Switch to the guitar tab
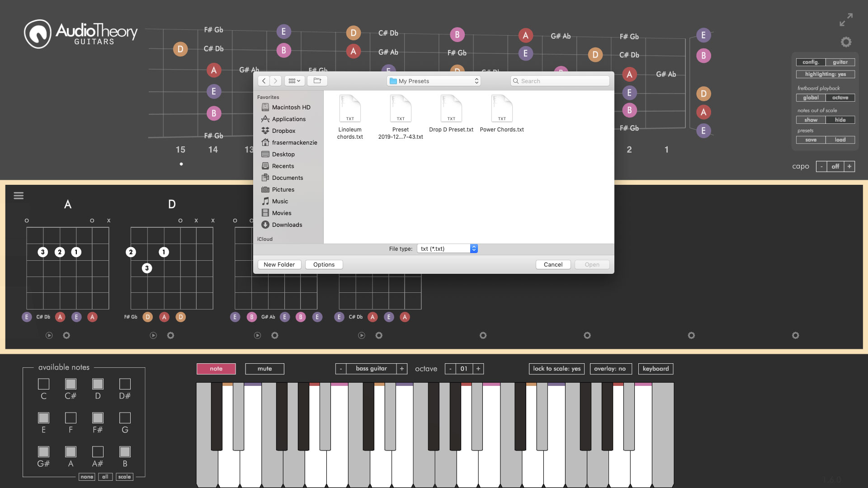This screenshot has height=488, width=868. click(x=840, y=62)
